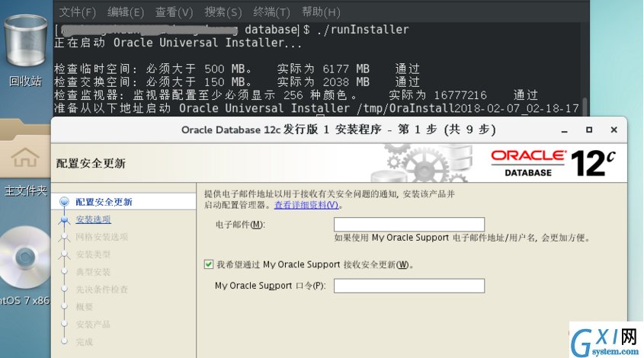Close the Oracle installer window
This screenshot has width=644, height=358.
(614, 129)
